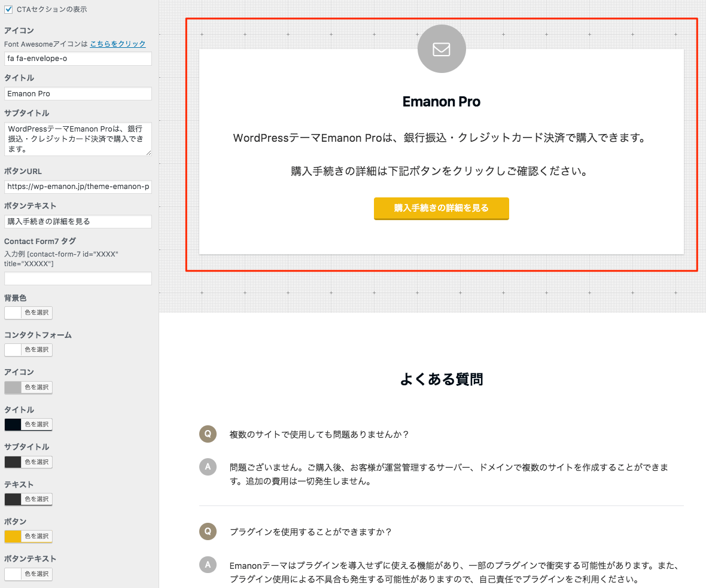Screen dimensions: 706x588
Task: Click 色を選択 button for サブタイトル color
Action: tap(36, 462)
